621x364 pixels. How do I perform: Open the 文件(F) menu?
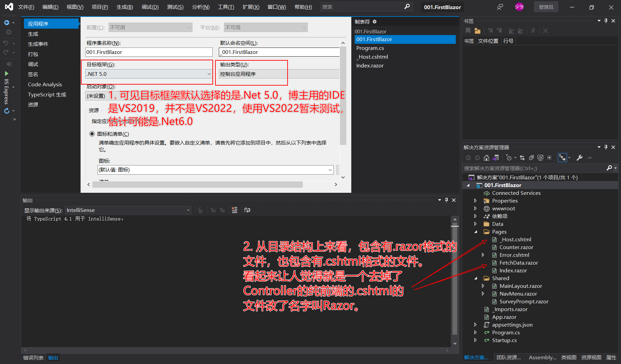click(x=26, y=7)
